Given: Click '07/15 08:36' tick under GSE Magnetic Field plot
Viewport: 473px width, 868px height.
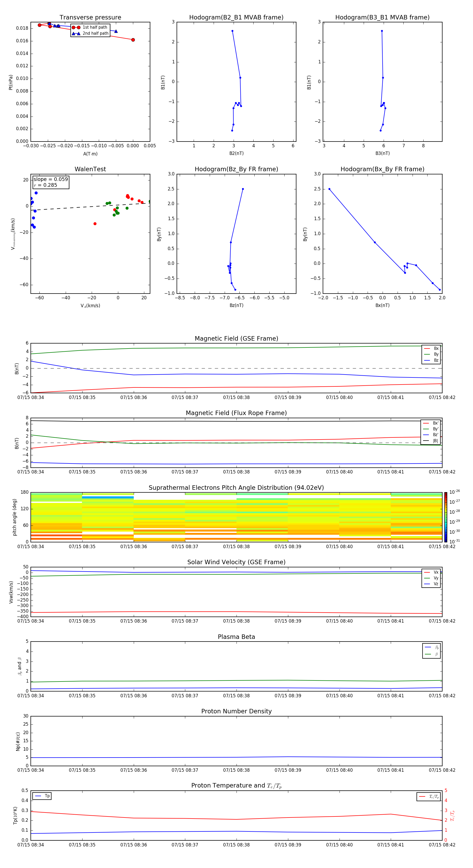Looking at the screenshot, I should (x=134, y=398).
